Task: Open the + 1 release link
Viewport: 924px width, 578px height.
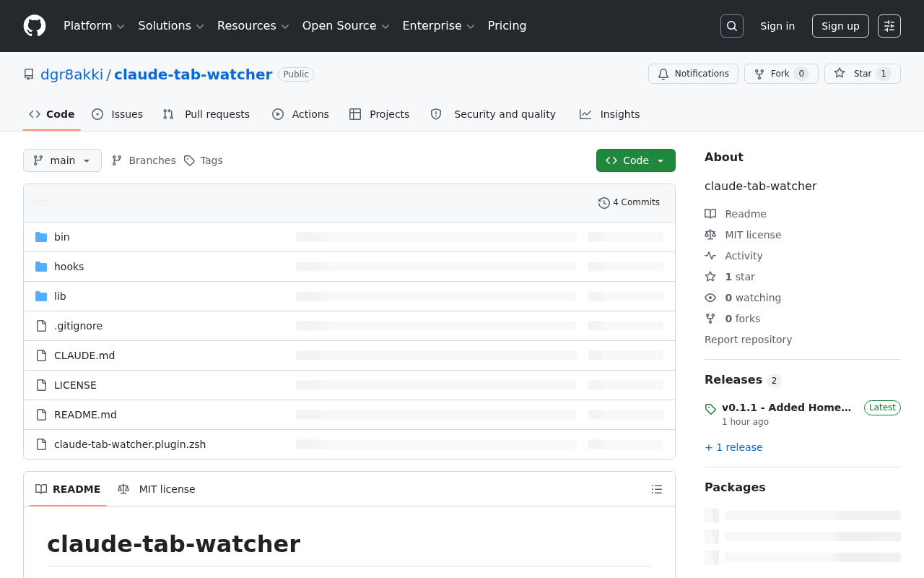Action: (733, 447)
